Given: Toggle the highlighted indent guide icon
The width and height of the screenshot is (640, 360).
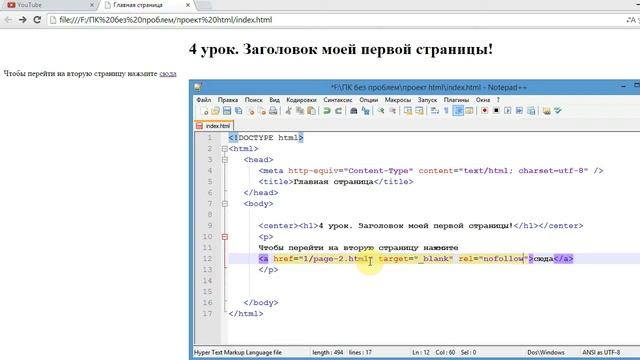Looking at the screenshot, I should tap(458, 111).
